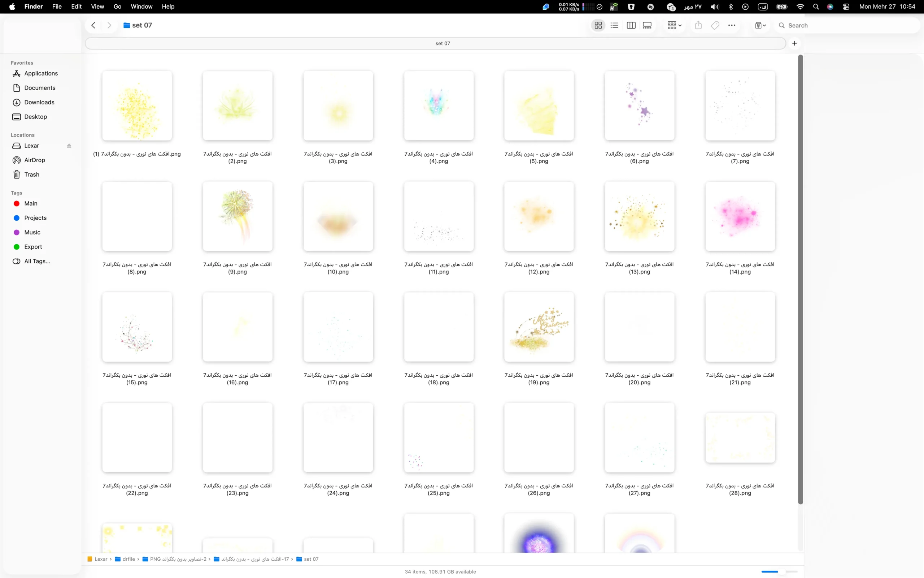The image size is (924, 578).
Task: Open the Window menu
Action: click(x=141, y=7)
